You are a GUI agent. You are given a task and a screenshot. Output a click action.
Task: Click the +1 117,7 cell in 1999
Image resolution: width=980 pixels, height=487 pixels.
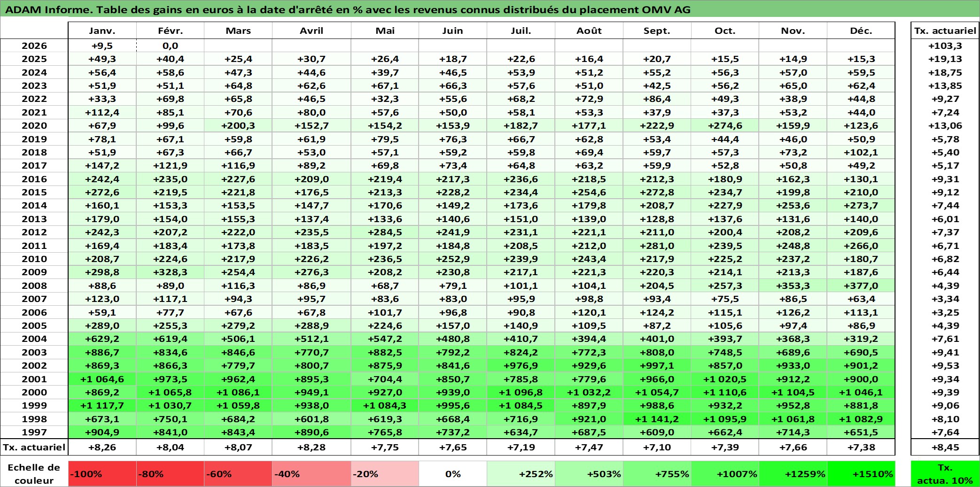pos(102,405)
